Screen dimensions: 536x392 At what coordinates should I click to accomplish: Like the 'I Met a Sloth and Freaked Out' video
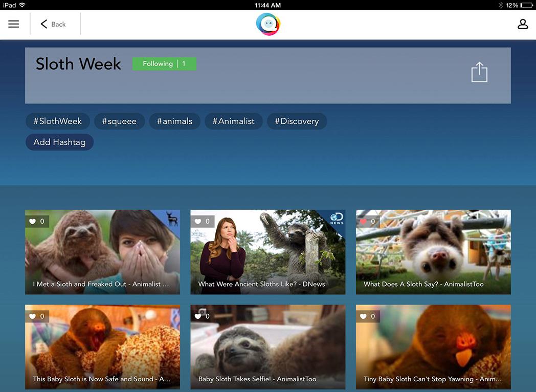(37, 221)
